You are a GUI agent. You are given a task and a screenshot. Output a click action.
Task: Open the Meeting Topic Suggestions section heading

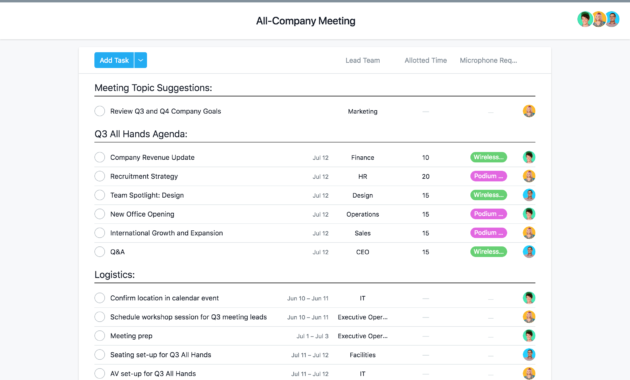[x=153, y=88]
